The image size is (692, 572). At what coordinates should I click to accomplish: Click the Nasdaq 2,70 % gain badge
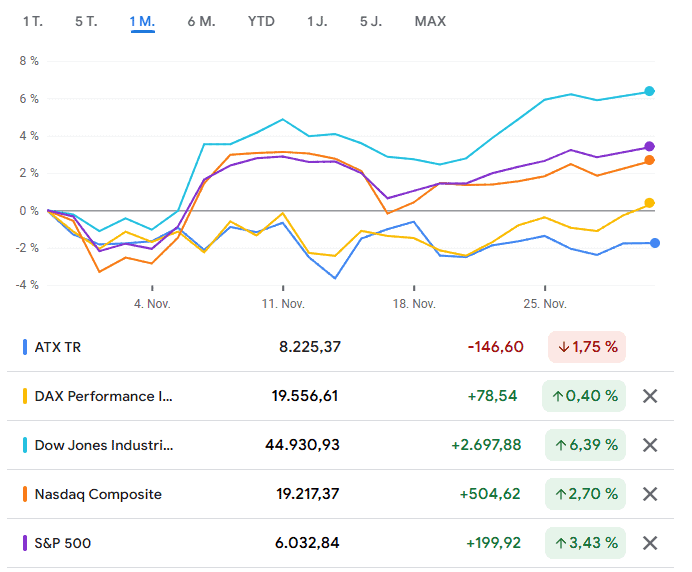586,494
